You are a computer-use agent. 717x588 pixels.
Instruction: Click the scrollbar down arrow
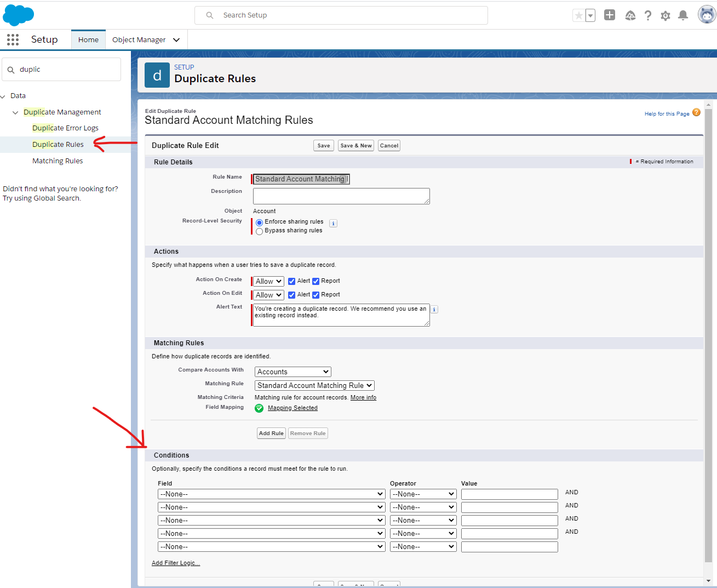coord(708,580)
